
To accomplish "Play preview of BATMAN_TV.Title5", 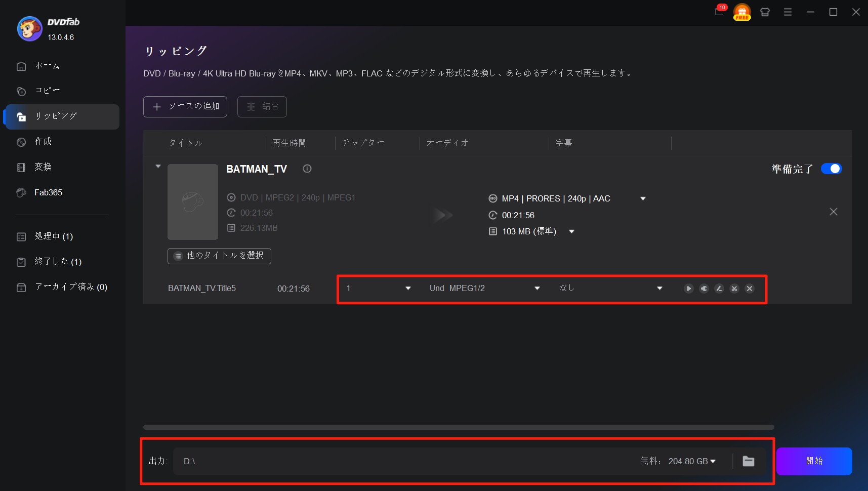I will pyautogui.click(x=688, y=289).
